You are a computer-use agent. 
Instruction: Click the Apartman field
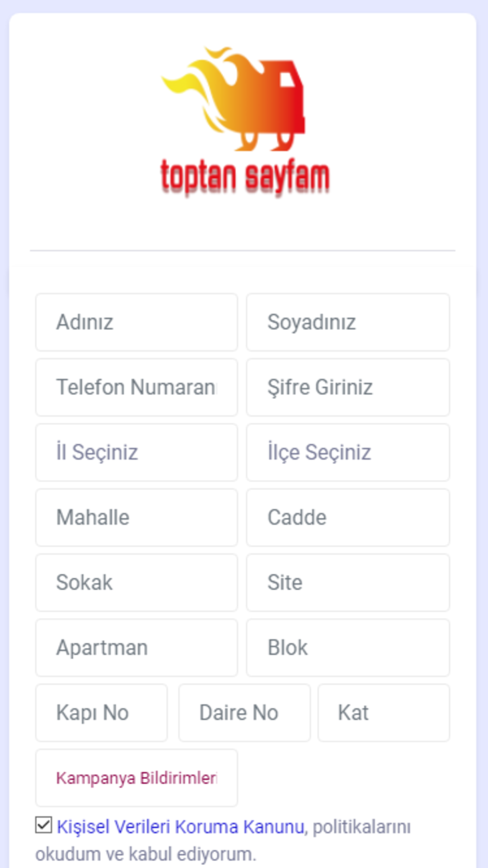pyautogui.click(x=137, y=648)
